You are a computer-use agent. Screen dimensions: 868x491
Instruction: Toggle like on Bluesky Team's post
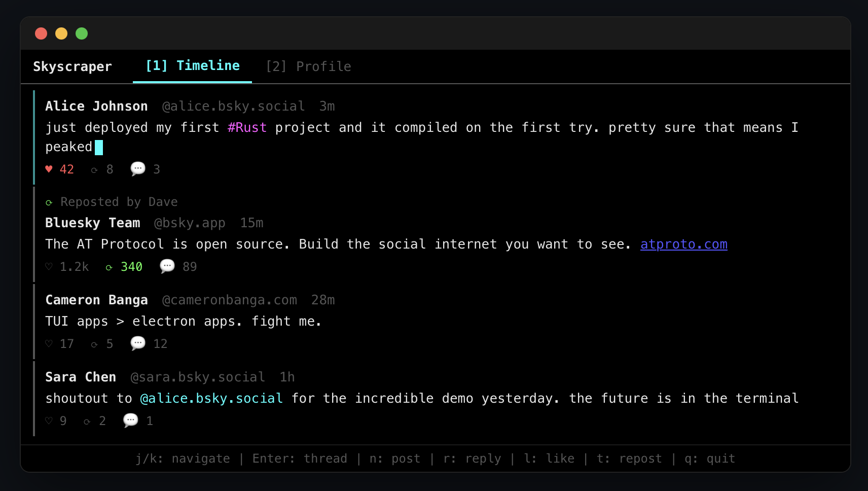(48, 266)
